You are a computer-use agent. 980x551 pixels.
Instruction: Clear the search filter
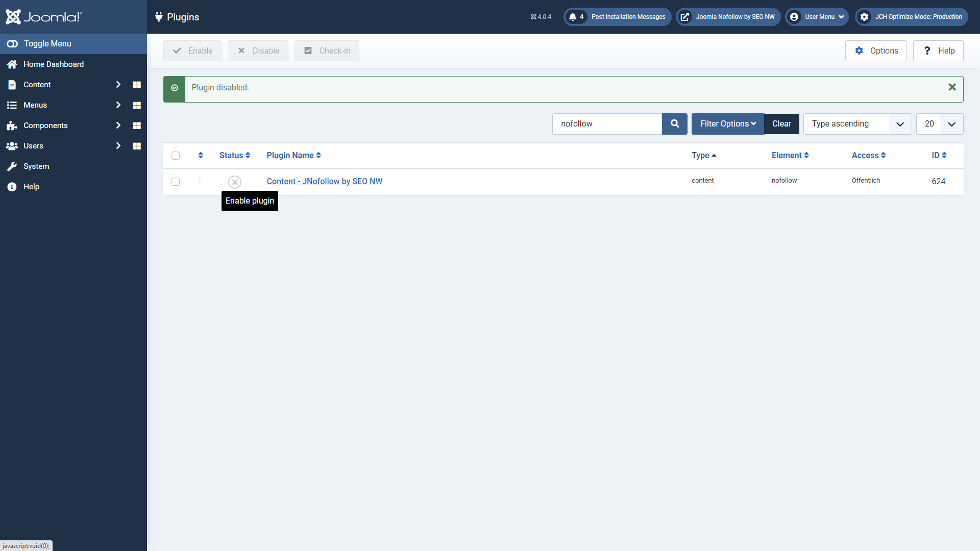(781, 124)
